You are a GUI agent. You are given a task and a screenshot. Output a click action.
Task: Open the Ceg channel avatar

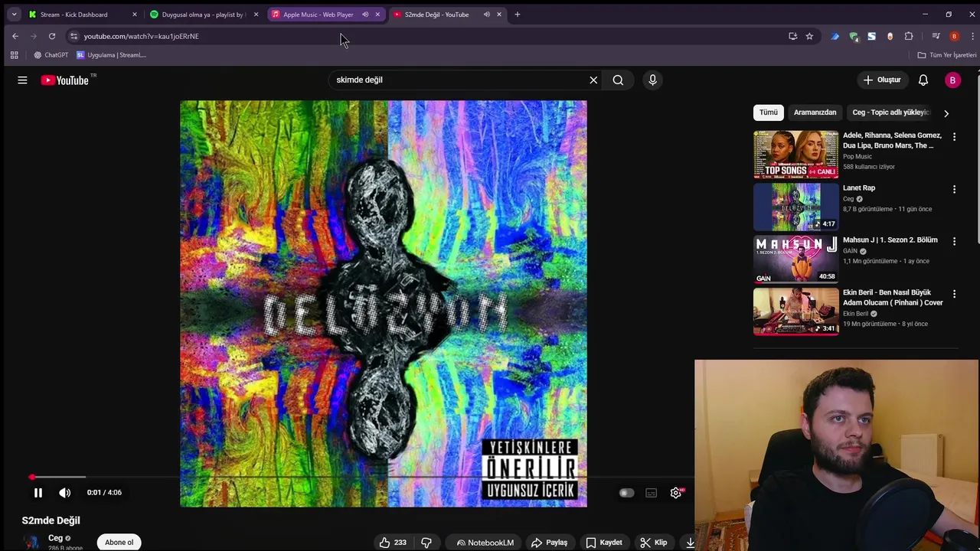click(x=31, y=542)
